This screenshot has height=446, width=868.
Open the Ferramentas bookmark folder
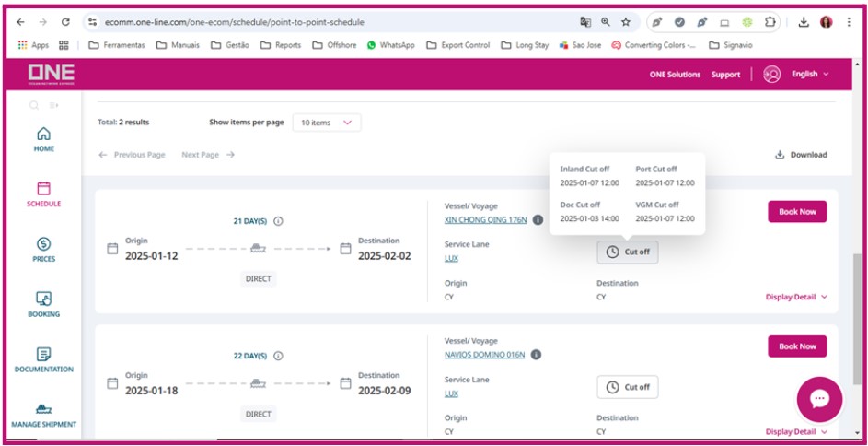pyautogui.click(x=117, y=45)
